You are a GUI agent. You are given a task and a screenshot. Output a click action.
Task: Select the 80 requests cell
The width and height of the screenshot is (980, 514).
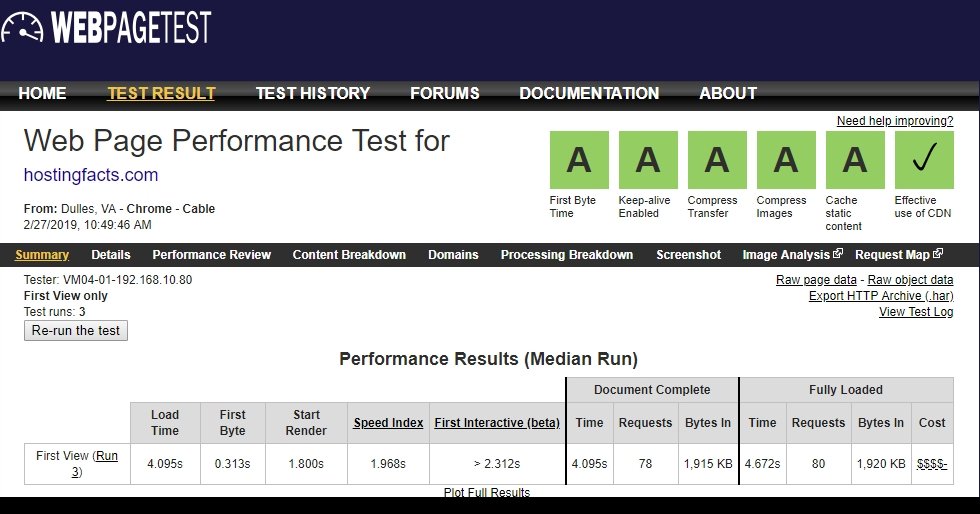pyautogui.click(x=818, y=464)
